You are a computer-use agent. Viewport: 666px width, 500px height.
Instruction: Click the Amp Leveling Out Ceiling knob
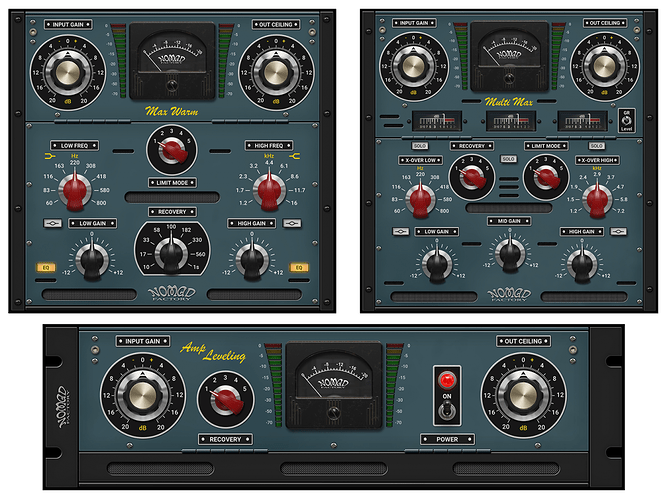click(523, 395)
